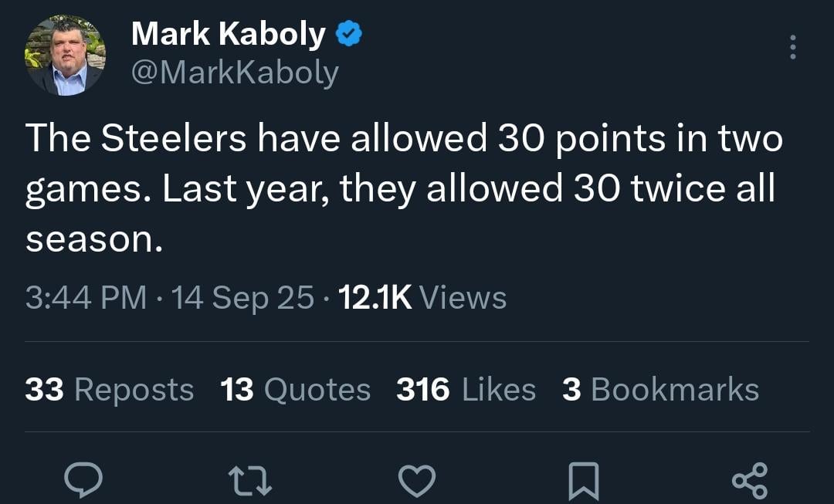Open the reply composer via comment icon
This screenshot has height=504, width=834.
tap(83, 480)
